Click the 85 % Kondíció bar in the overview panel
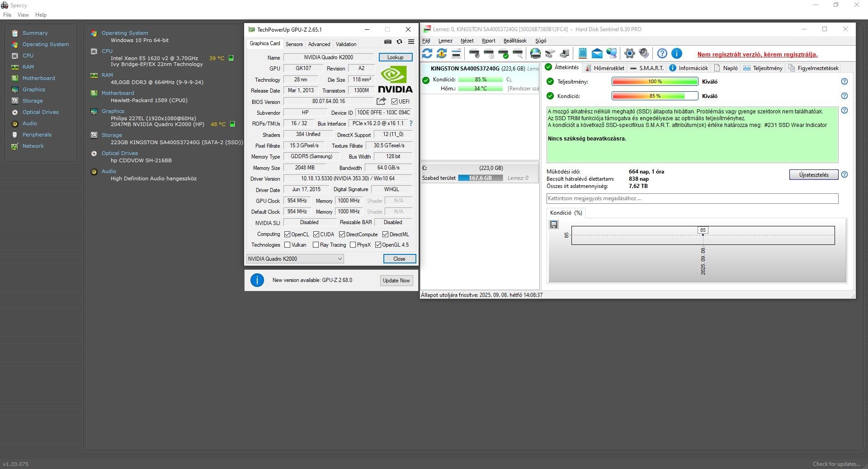The image size is (868, 469). click(x=655, y=96)
